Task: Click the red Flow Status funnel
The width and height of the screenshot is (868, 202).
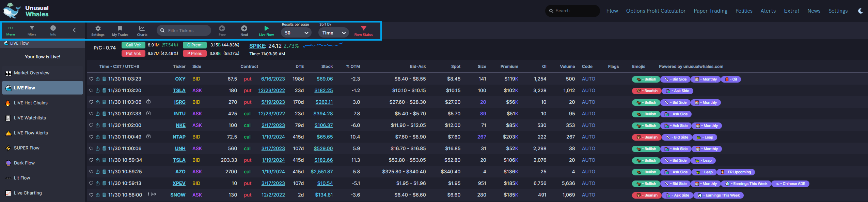Action: point(363,31)
